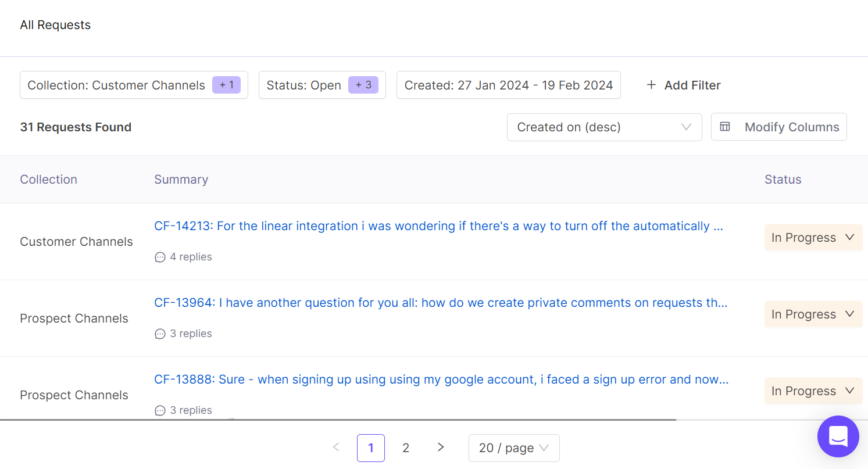Edit the Status: Open filter chip
Image resolution: width=868 pixels, height=469 pixels.
322,85
